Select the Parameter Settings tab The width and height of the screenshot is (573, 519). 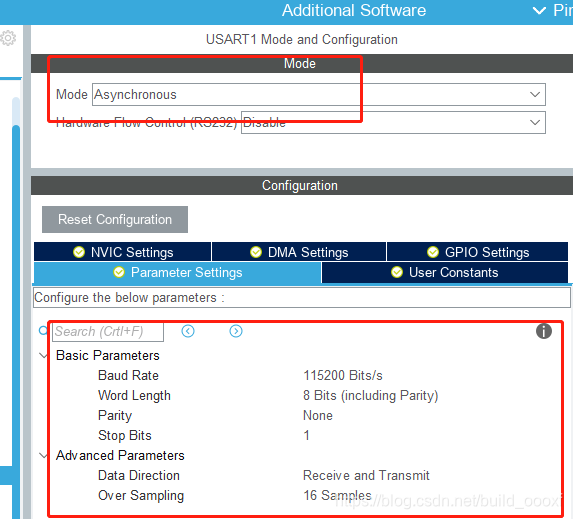178,272
